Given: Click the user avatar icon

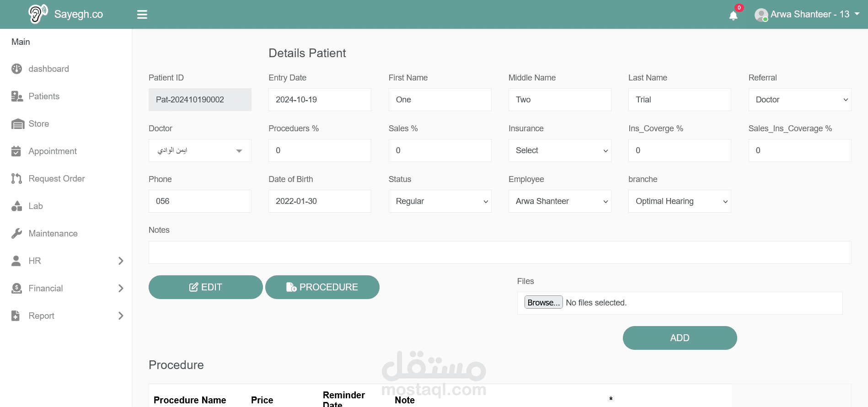Looking at the screenshot, I should click(761, 15).
